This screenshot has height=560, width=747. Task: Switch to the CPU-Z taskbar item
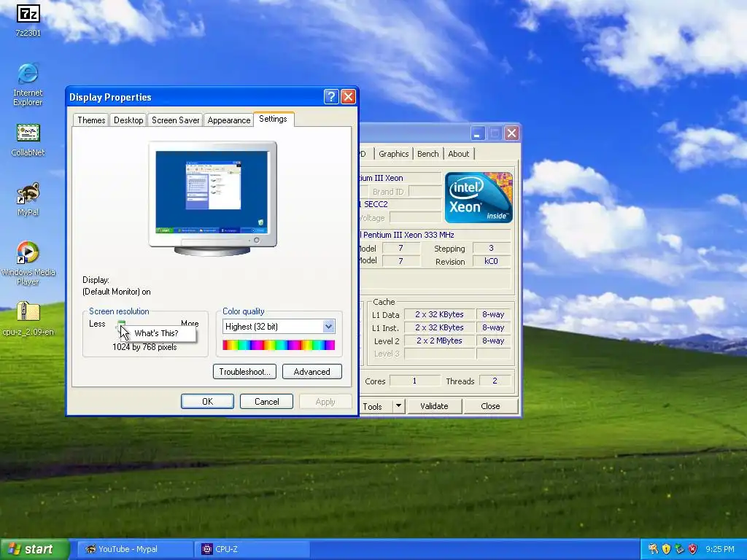coord(253,549)
